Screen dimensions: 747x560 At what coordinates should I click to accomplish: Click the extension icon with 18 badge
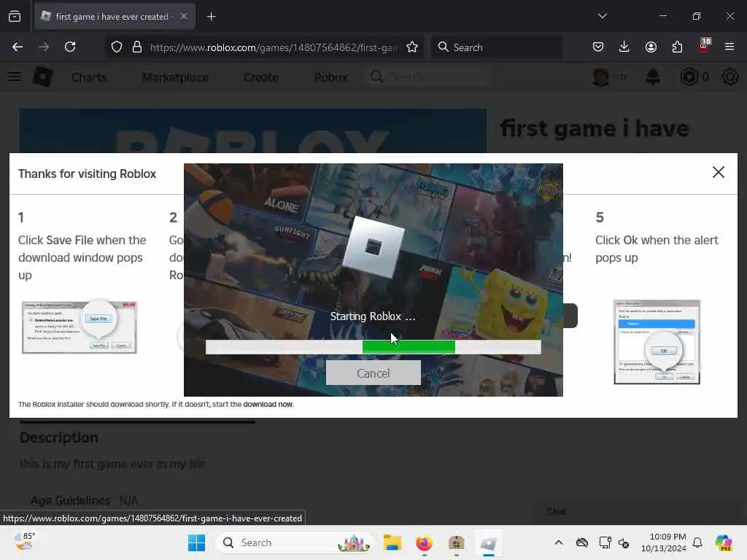704,46
